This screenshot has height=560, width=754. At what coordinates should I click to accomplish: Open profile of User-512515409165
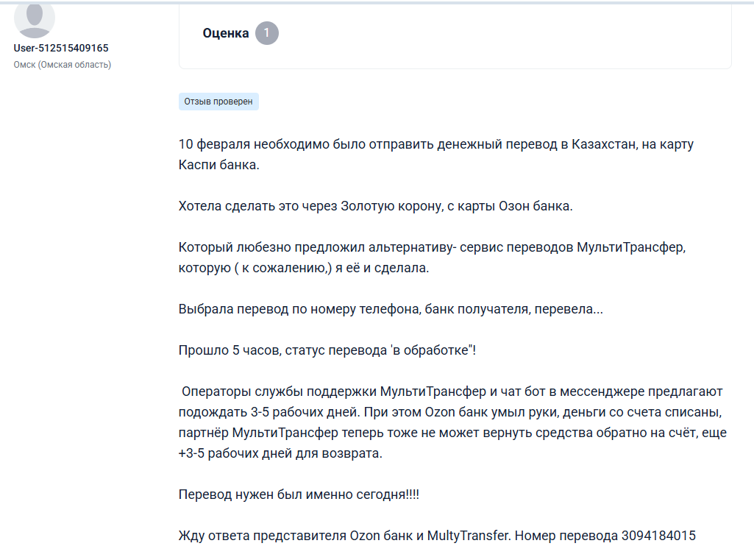point(61,48)
